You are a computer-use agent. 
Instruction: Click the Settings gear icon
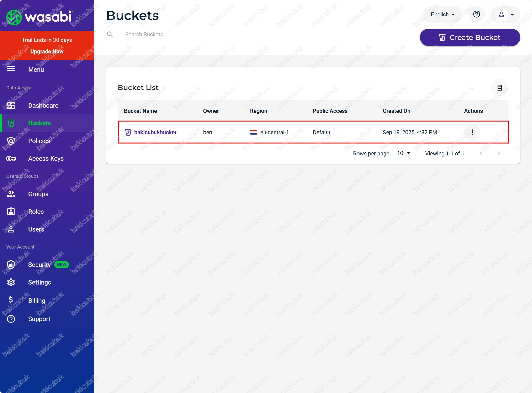[11, 282]
